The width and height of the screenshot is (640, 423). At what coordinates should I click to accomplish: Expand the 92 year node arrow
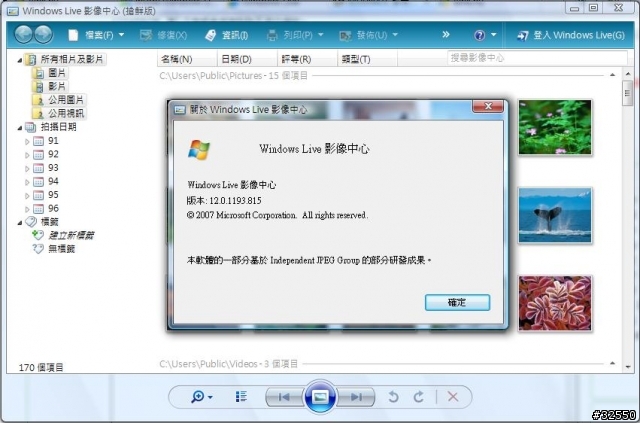point(27,155)
